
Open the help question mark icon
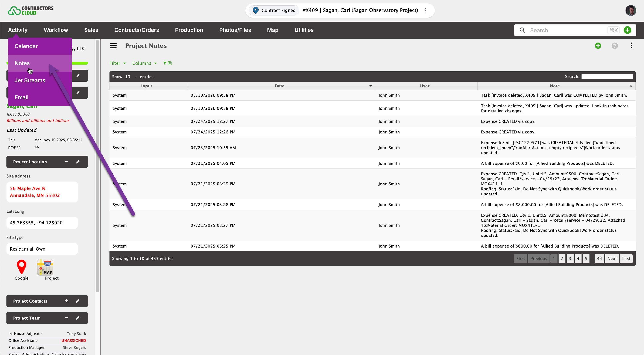pos(615,46)
